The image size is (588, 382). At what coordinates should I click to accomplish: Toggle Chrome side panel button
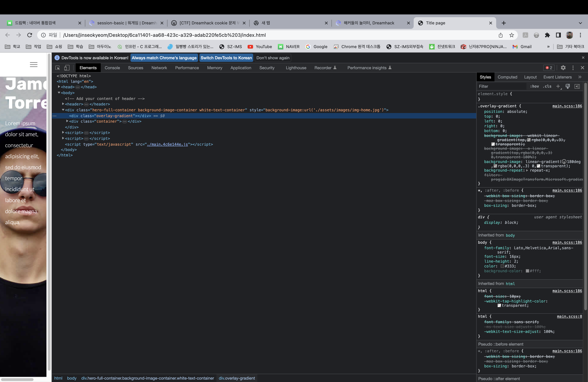coord(558,35)
